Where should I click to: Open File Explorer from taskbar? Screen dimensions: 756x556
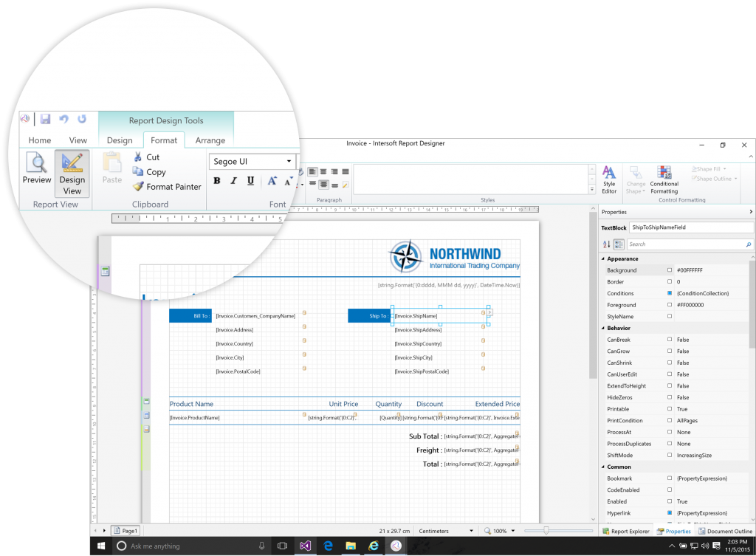pos(351,546)
